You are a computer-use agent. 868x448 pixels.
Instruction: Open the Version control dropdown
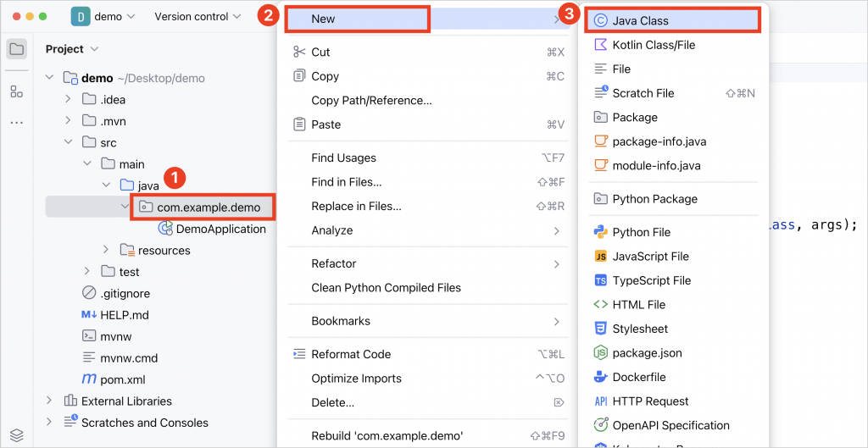198,16
